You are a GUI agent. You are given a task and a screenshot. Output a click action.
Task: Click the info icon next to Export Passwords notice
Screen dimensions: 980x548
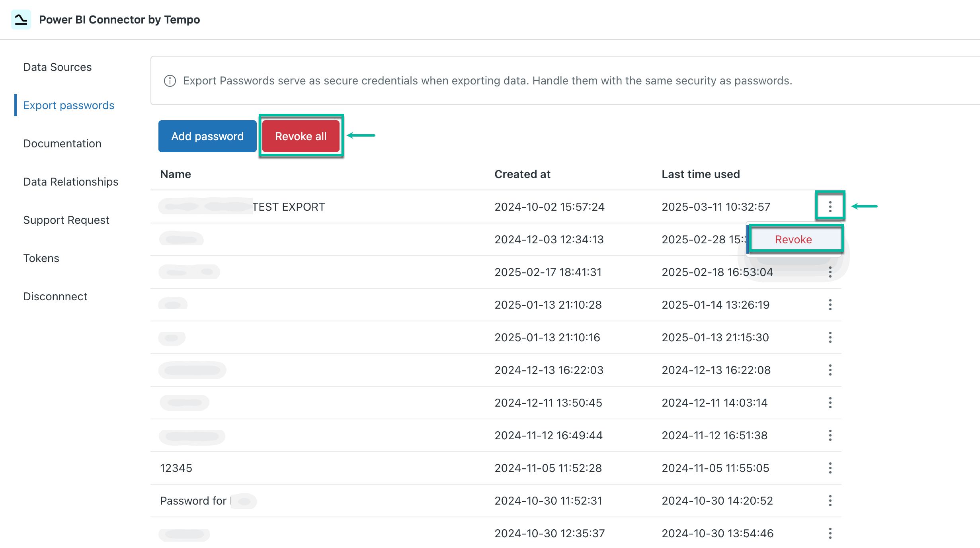pos(170,81)
